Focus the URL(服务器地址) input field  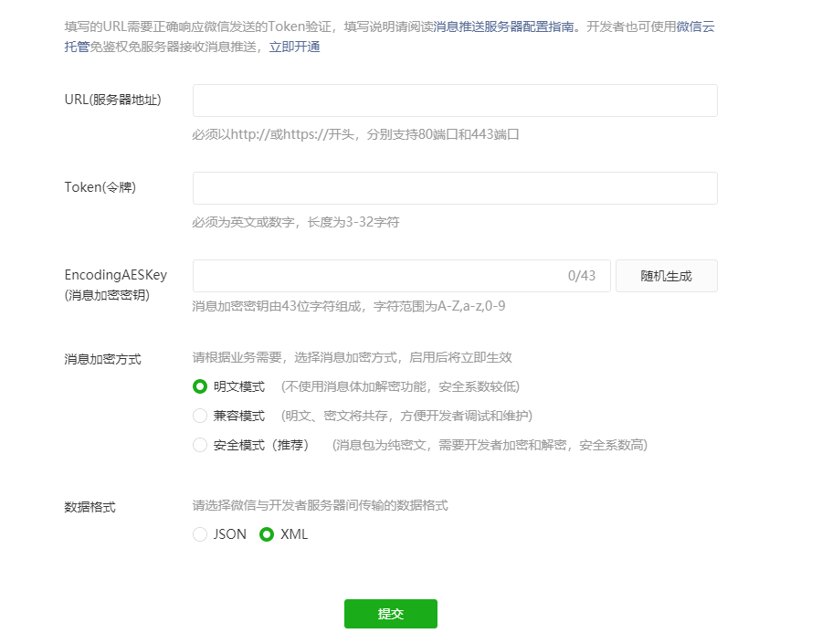pyautogui.click(x=455, y=100)
